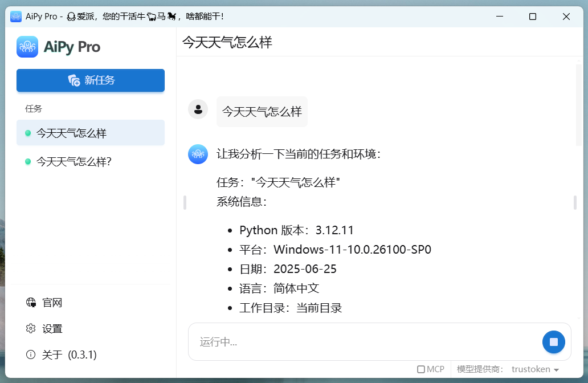Click the sidebar resize handle
588x383 pixels.
pyautogui.click(x=185, y=202)
